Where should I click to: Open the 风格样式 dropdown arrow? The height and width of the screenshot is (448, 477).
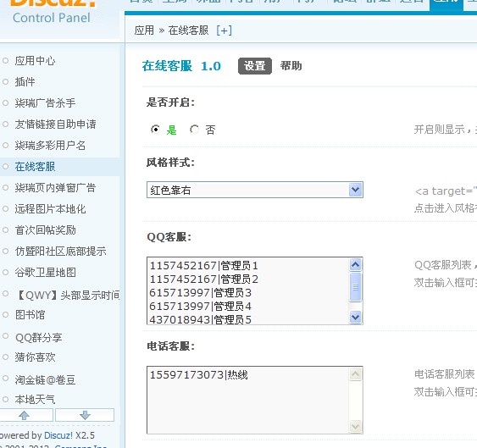355,190
